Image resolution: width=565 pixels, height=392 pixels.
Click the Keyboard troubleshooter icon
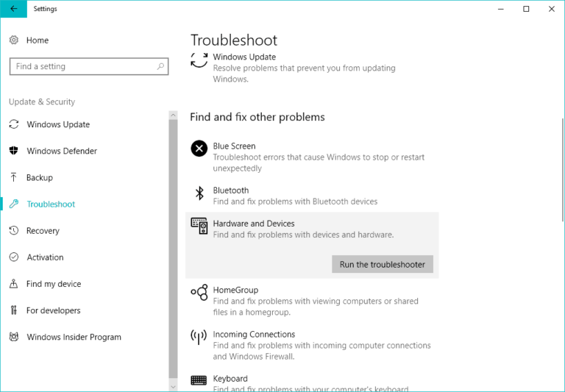coord(199,380)
